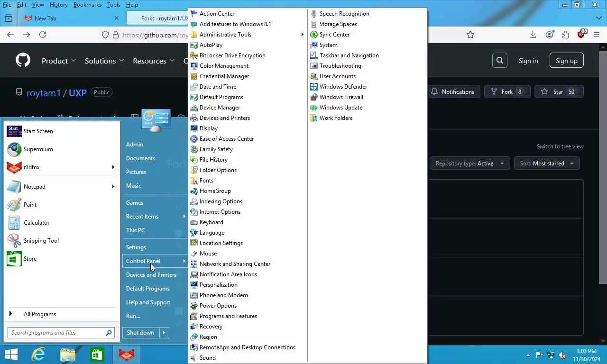
Task: Open Credential Manager icon
Action: point(194,76)
